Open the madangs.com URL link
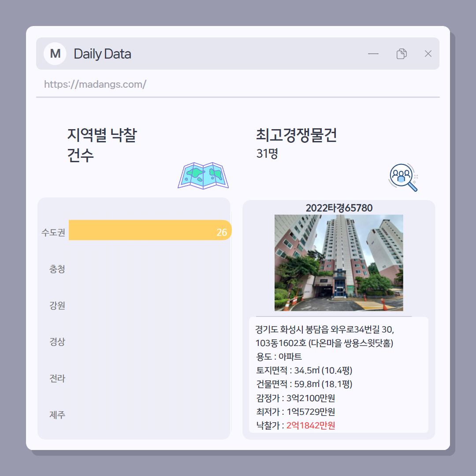Viewport: 476px width, 476px height. [x=95, y=84]
